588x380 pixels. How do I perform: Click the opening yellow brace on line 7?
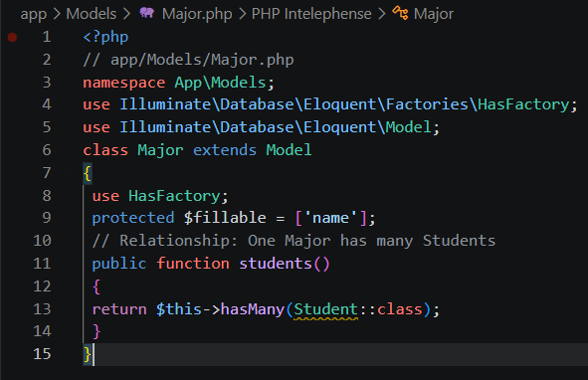coord(88,173)
